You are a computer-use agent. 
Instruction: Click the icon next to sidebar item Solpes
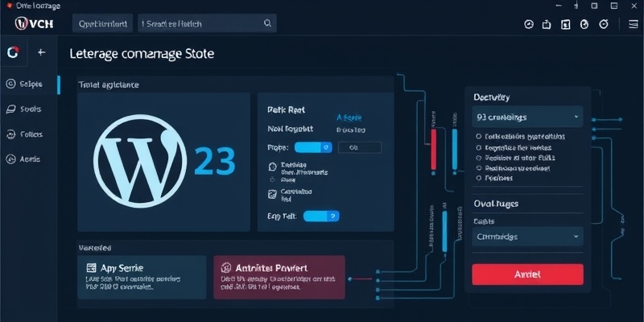(10, 84)
